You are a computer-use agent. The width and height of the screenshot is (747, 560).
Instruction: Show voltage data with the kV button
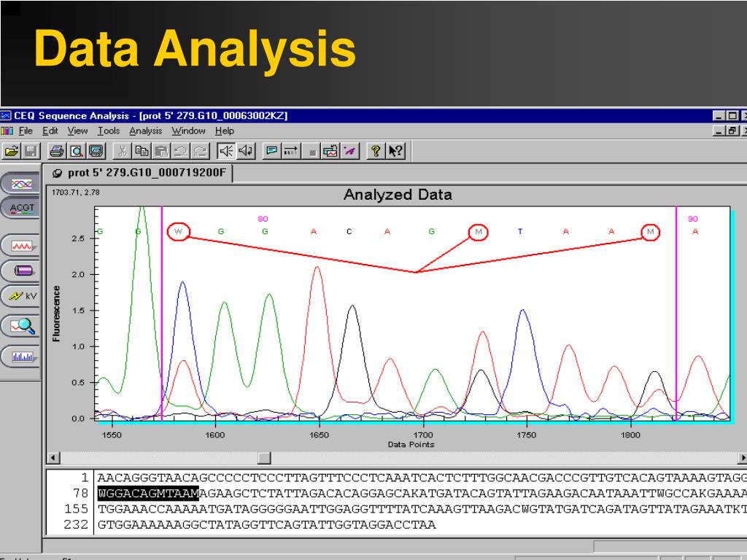point(21,296)
